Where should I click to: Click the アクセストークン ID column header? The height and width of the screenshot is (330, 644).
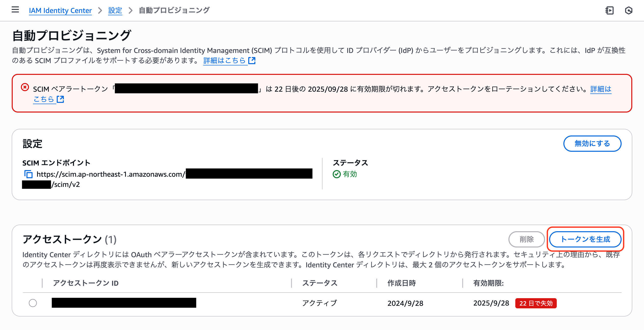[85, 283]
